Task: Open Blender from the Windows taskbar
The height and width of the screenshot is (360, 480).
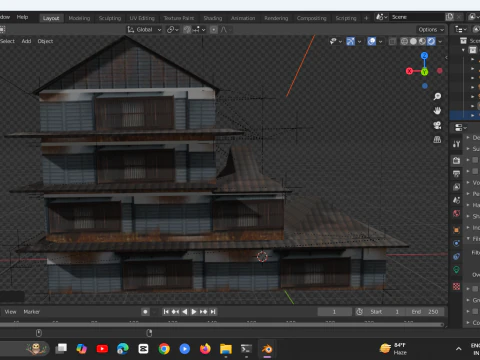Action: (x=267, y=349)
